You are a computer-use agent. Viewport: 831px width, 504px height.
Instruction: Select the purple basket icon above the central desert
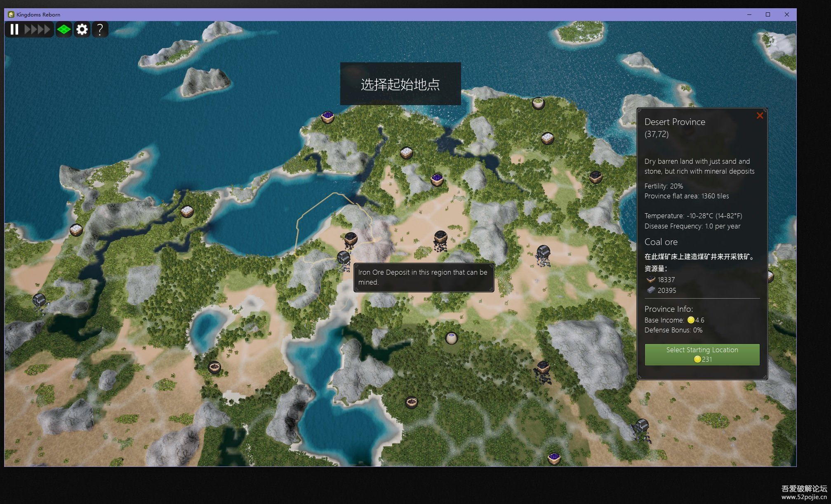point(437,179)
